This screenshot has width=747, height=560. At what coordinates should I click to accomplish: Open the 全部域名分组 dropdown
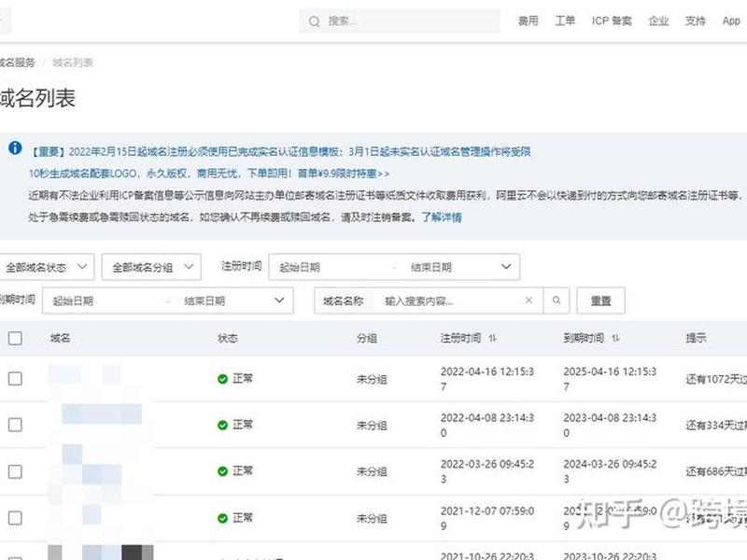coord(151,267)
